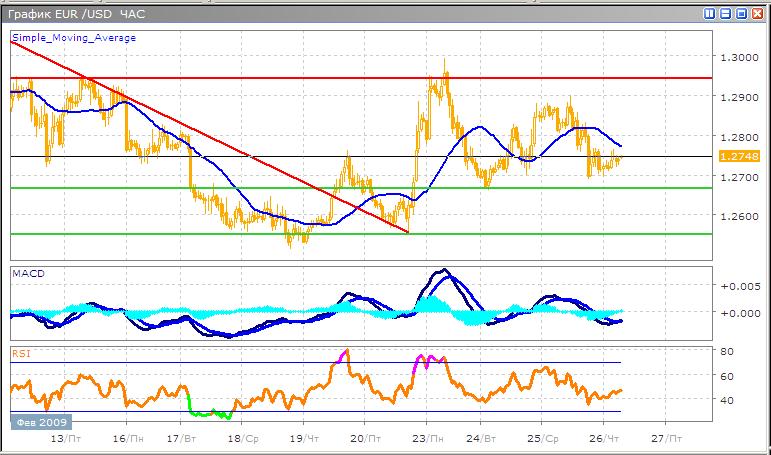Maximize the EUR/USD chart window
Viewport: 771px width, 455px height.
coord(741,14)
